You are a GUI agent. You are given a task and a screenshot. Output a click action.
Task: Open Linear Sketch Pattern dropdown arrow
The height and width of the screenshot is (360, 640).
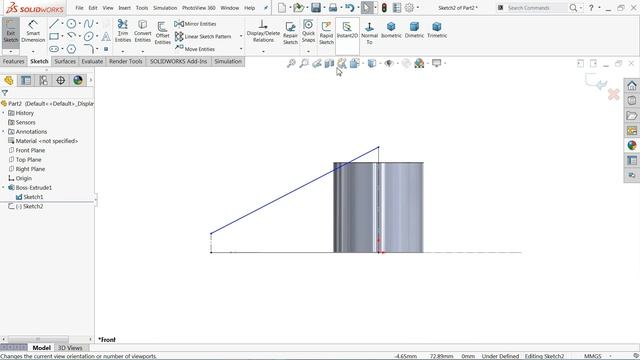(241, 37)
